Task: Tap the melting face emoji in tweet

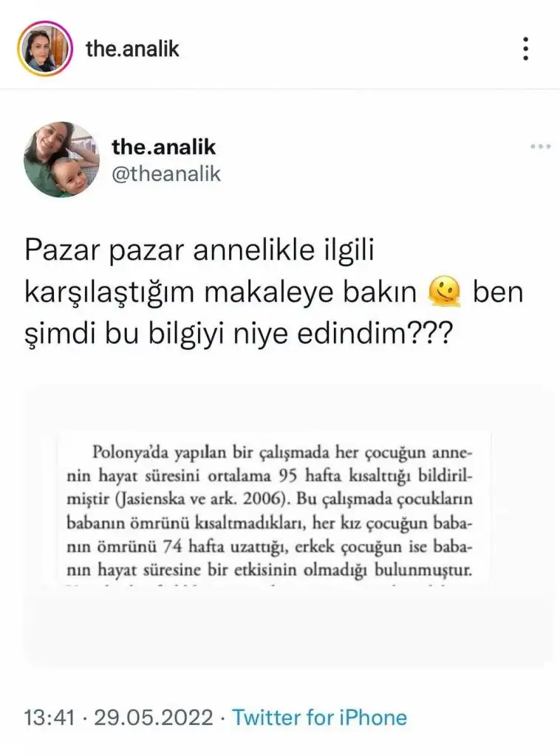Action: 444,292
